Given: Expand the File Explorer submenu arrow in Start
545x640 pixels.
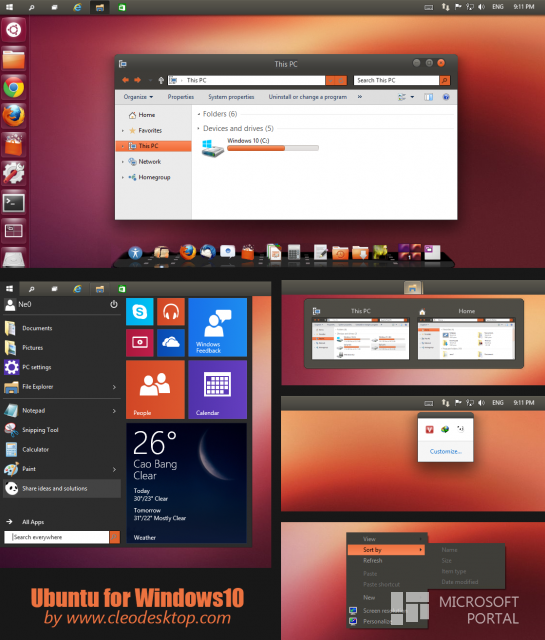Looking at the screenshot, I should point(114,387).
